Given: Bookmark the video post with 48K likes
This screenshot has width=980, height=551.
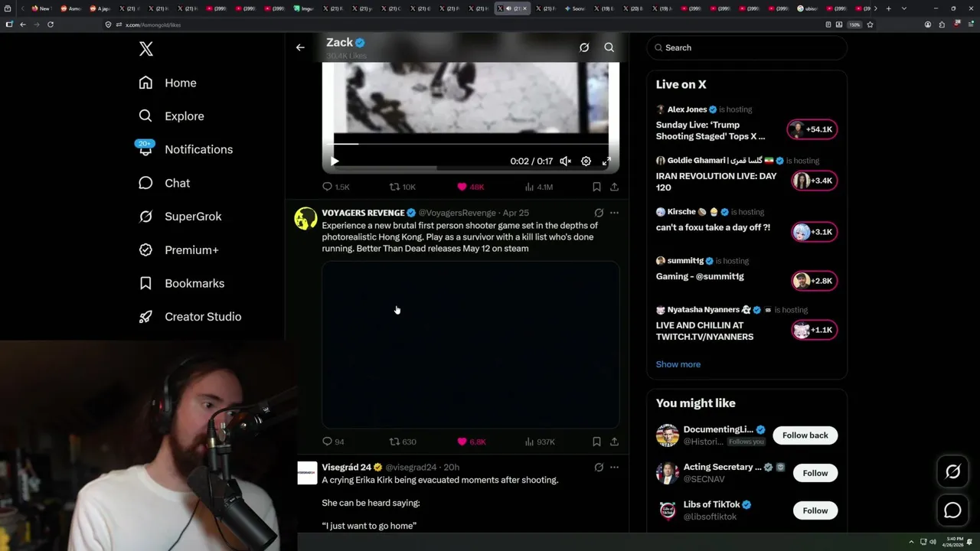Looking at the screenshot, I should 596,187.
